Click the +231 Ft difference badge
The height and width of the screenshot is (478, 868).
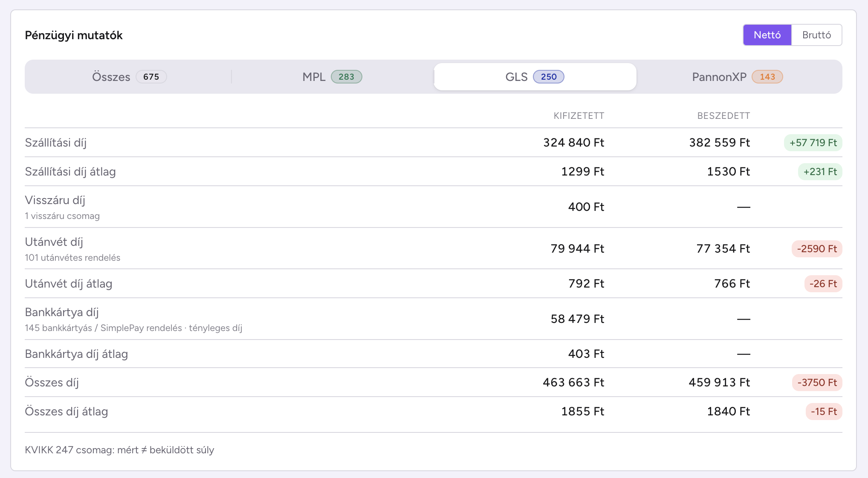820,172
